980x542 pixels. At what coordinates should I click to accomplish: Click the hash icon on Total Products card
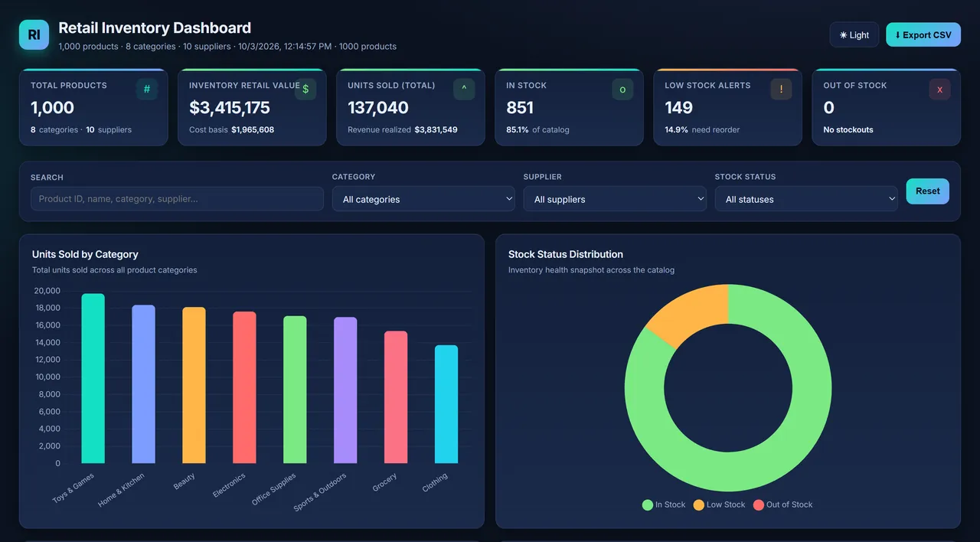(x=147, y=89)
